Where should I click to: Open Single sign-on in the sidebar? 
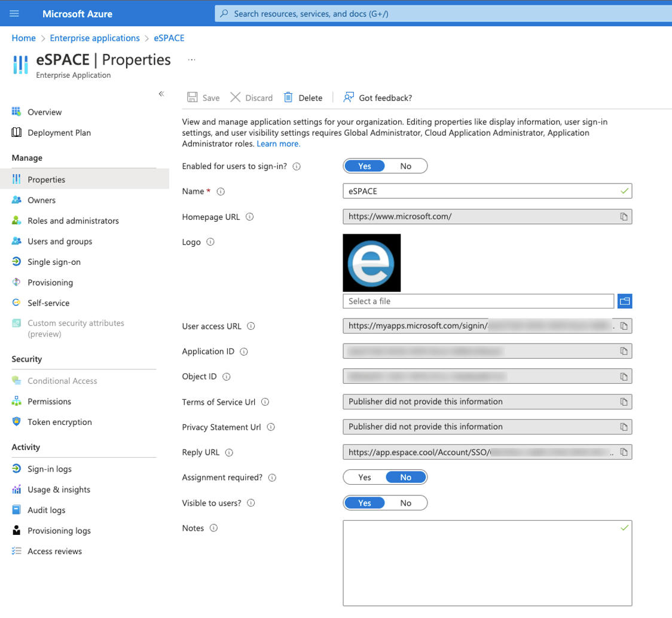tap(54, 262)
